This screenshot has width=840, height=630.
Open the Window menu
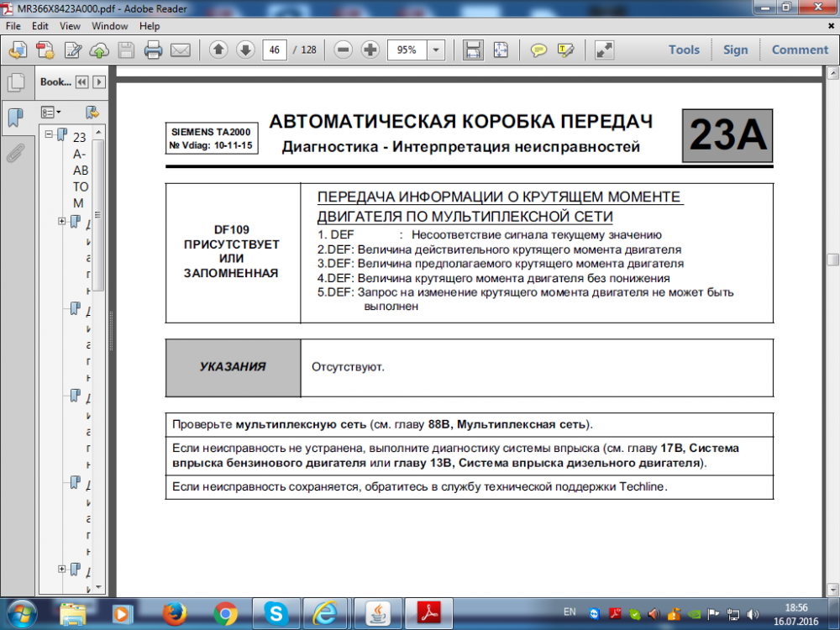(x=109, y=26)
